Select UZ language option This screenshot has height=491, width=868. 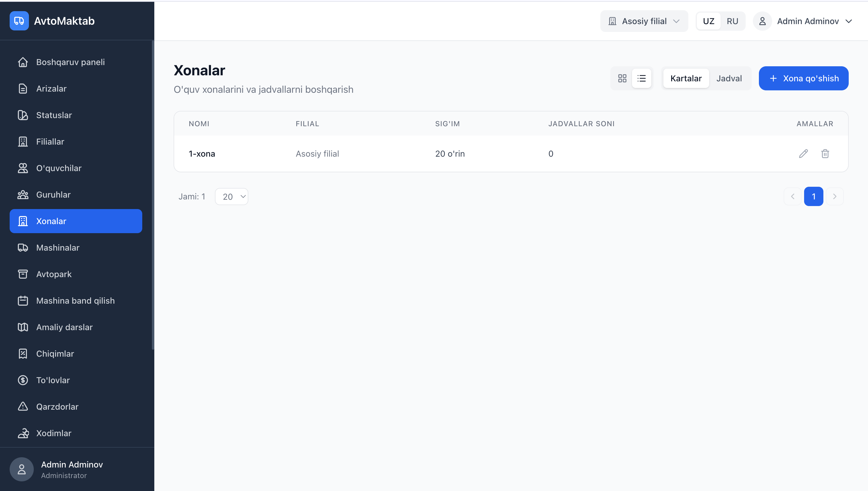click(x=709, y=21)
